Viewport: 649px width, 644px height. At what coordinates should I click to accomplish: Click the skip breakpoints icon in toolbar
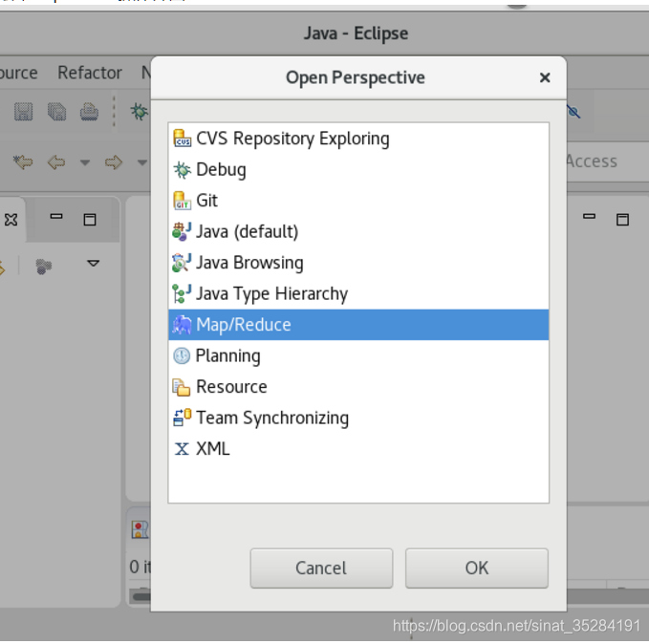click(x=573, y=111)
